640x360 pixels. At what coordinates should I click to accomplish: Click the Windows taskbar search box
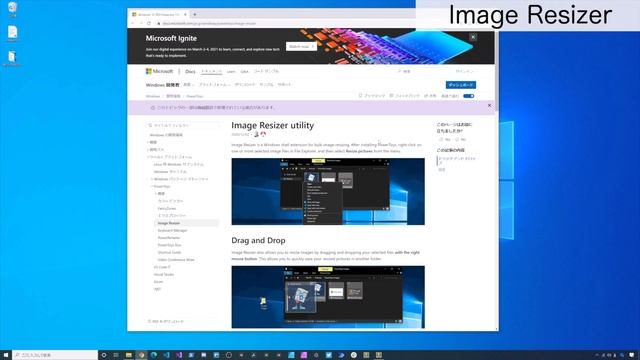click(55, 355)
